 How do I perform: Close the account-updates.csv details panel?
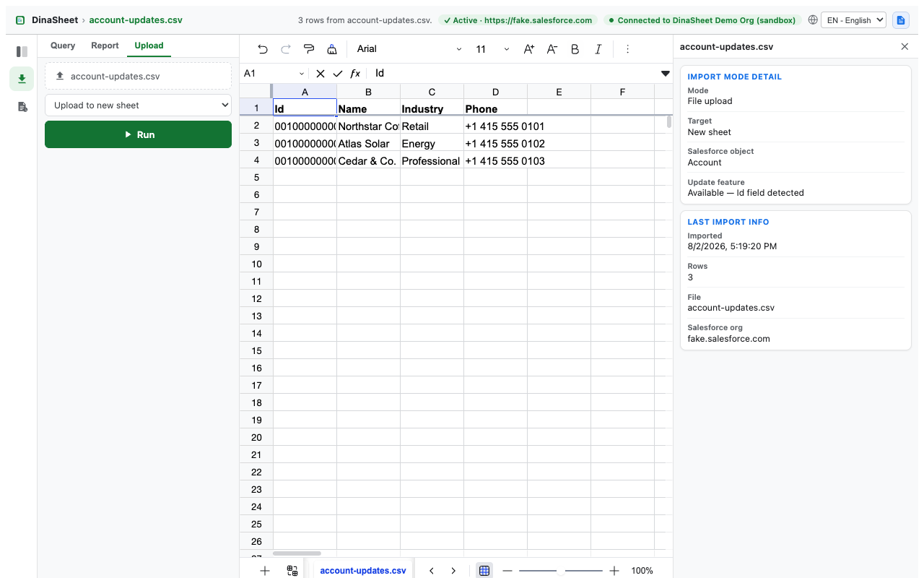pos(905,46)
